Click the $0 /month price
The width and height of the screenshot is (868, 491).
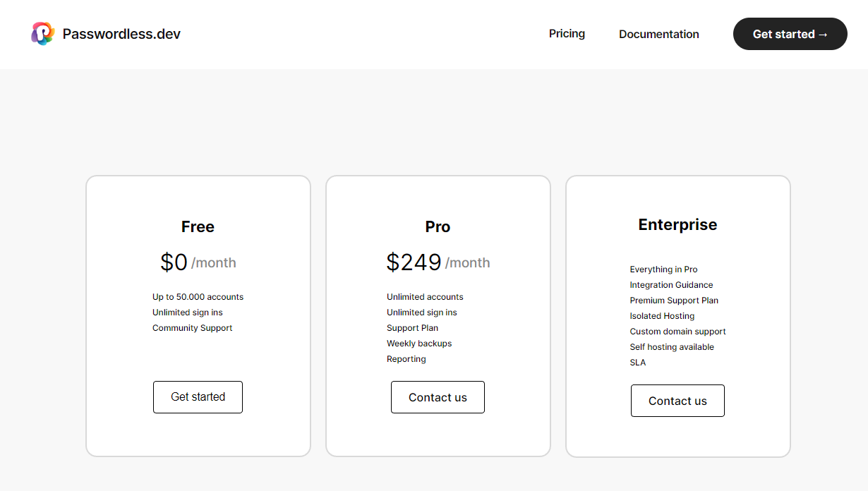[198, 262]
